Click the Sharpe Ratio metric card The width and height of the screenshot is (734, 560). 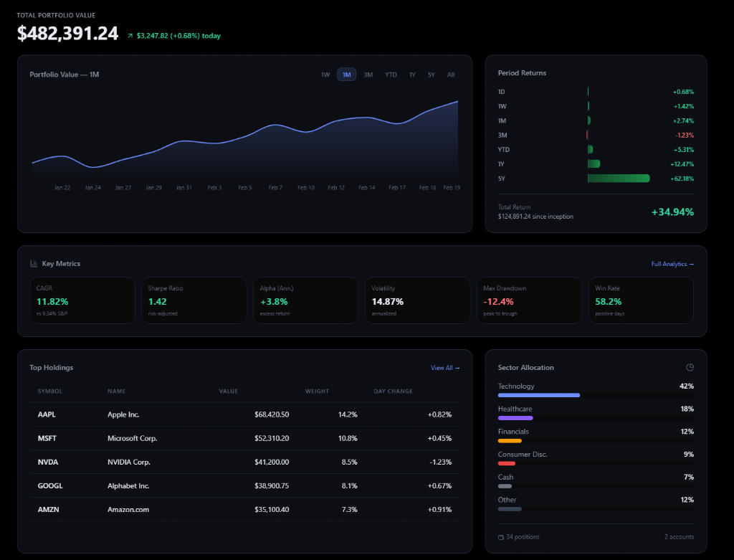click(194, 300)
